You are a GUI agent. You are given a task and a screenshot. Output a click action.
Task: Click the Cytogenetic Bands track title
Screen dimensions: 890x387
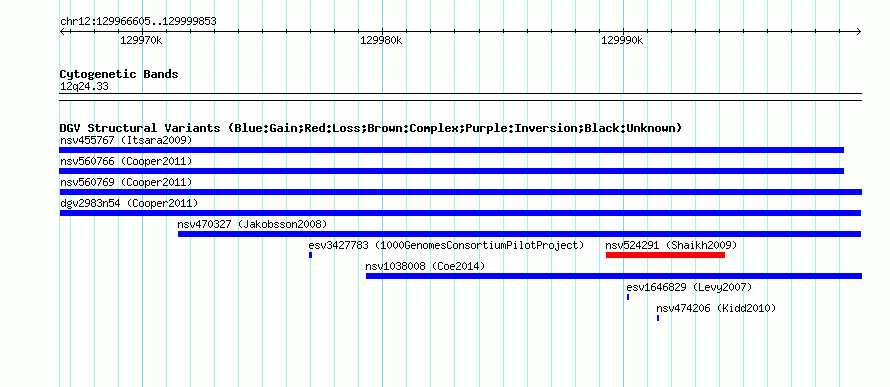tap(119, 74)
